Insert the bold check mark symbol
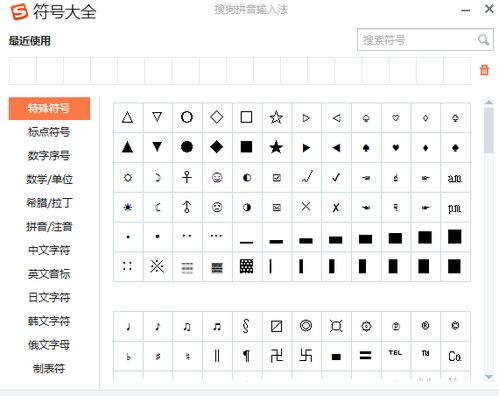This screenshot has width=499, height=396. coord(336,177)
